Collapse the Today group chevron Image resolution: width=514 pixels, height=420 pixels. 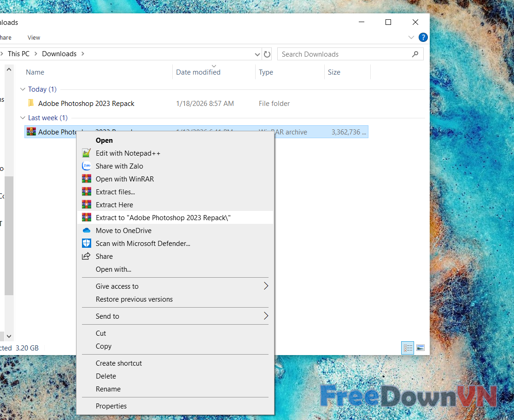[x=23, y=89]
